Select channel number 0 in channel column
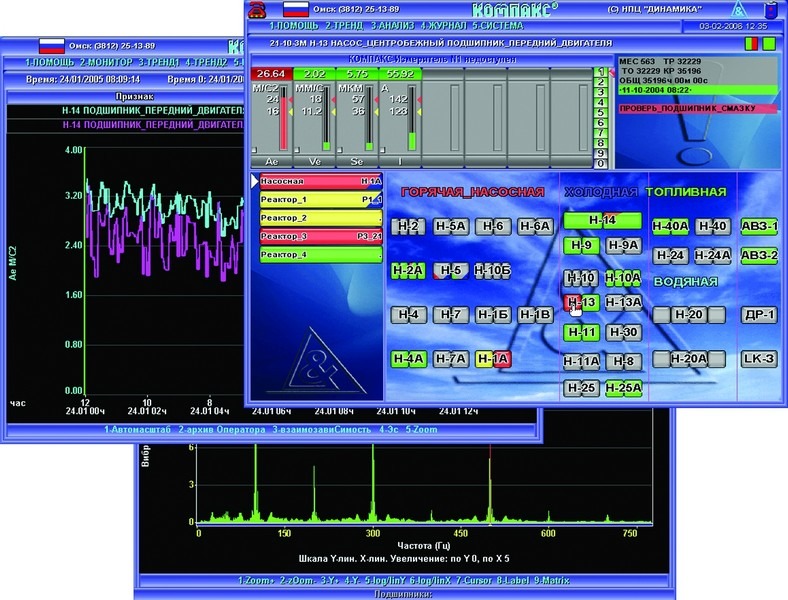This screenshot has height=600, width=788. pyautogui.click(x=601, y=164)
